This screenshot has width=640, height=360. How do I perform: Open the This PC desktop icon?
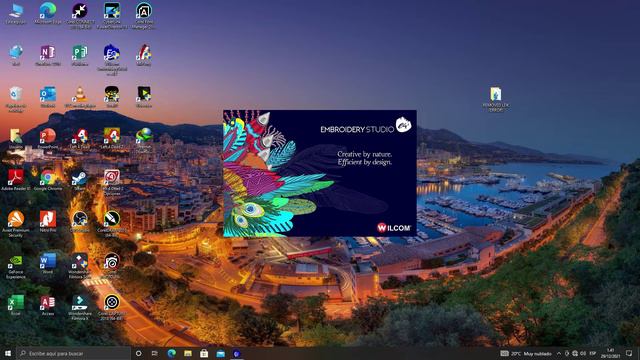pyautogui.click(x=16, y=13)
